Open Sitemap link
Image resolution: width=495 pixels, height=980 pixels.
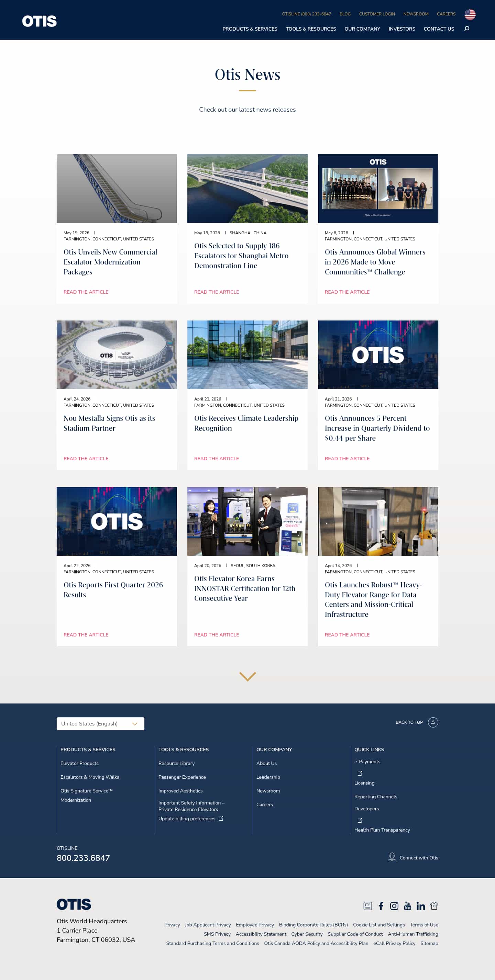(x=429, y=943)
